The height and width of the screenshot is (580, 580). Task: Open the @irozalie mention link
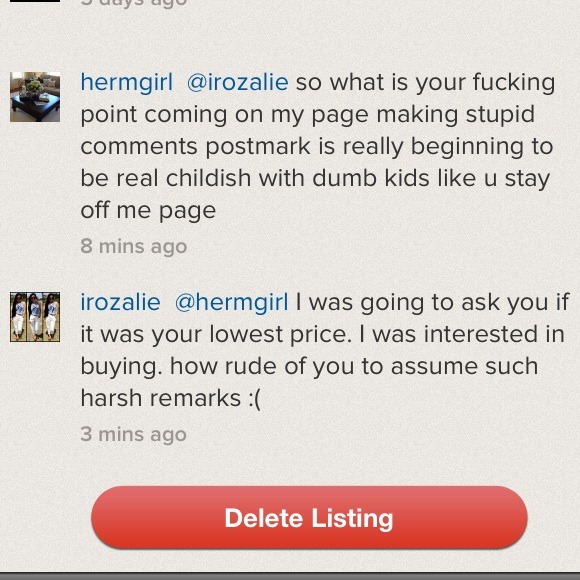(x=237, y=83)
